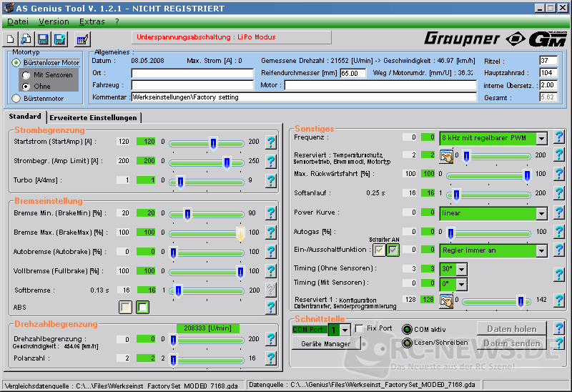Switch to Erweiterte Einstellungen tab
The image size is (572, 392).
tap(94, 118)
